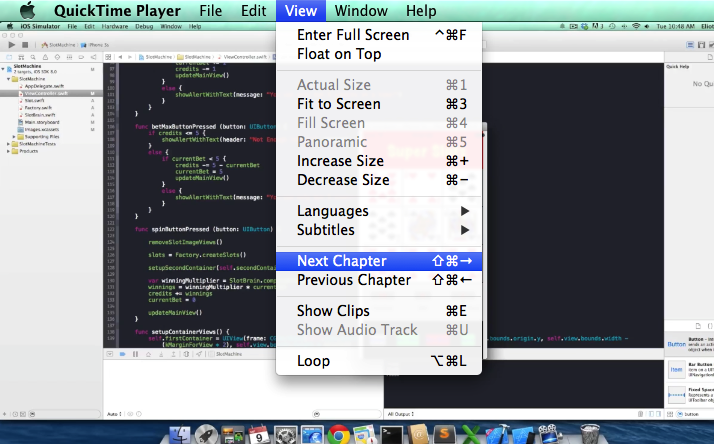Open related items grid in jump bar

tap(108, 57)
